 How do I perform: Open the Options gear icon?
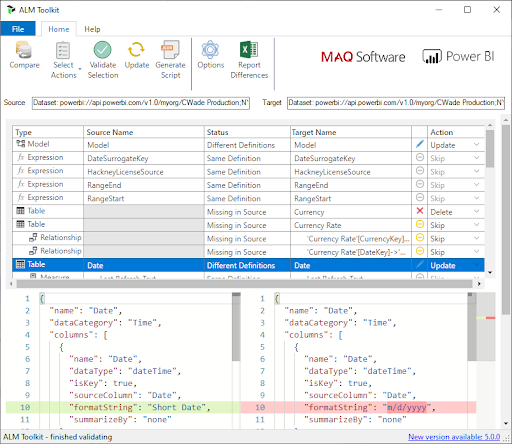pos(210,50)
